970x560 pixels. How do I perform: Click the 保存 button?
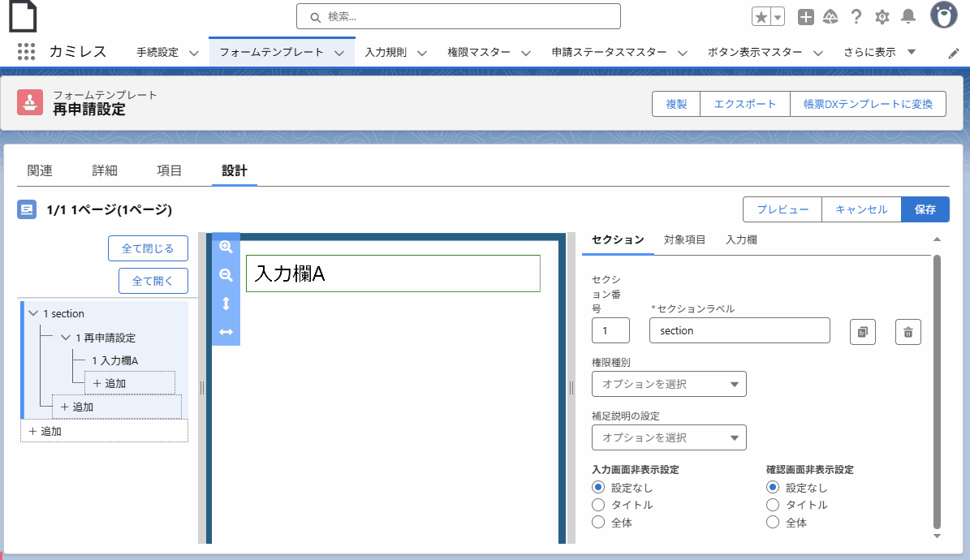[x=925, y=209]
